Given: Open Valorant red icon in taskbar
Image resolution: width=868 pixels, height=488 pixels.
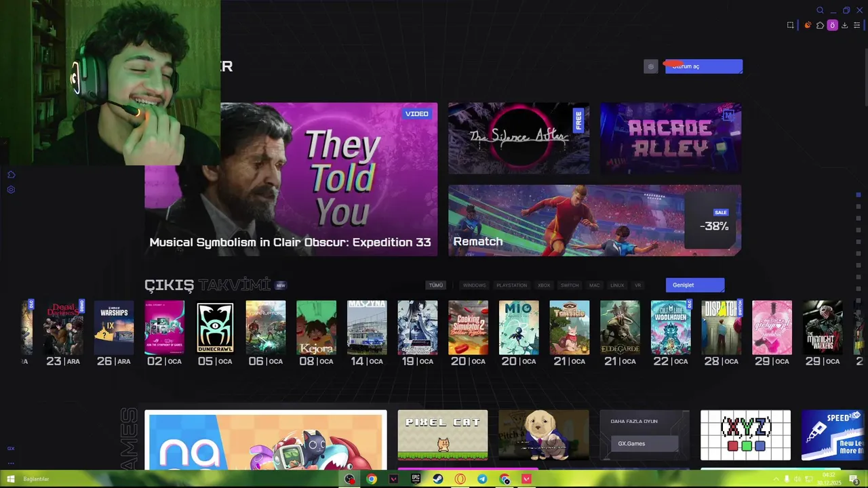Looking at the screenshot, I should (526, 479).
